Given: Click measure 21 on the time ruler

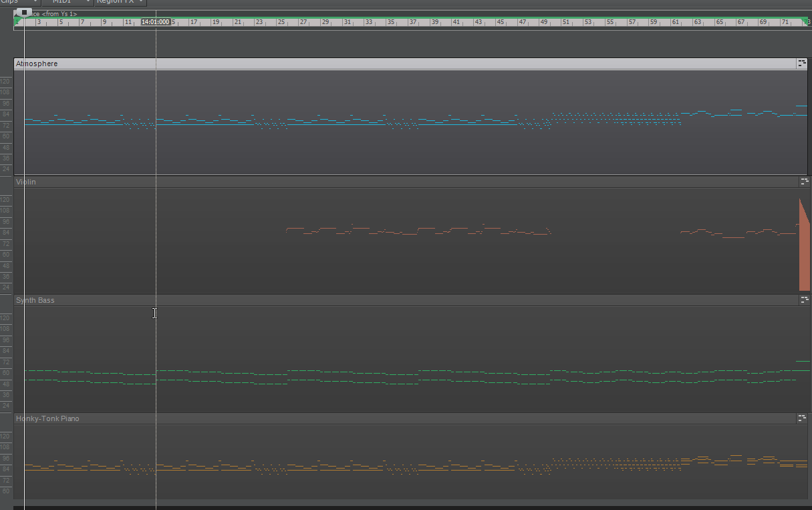Looking at the screenshot, I should (x=237, y=22).
